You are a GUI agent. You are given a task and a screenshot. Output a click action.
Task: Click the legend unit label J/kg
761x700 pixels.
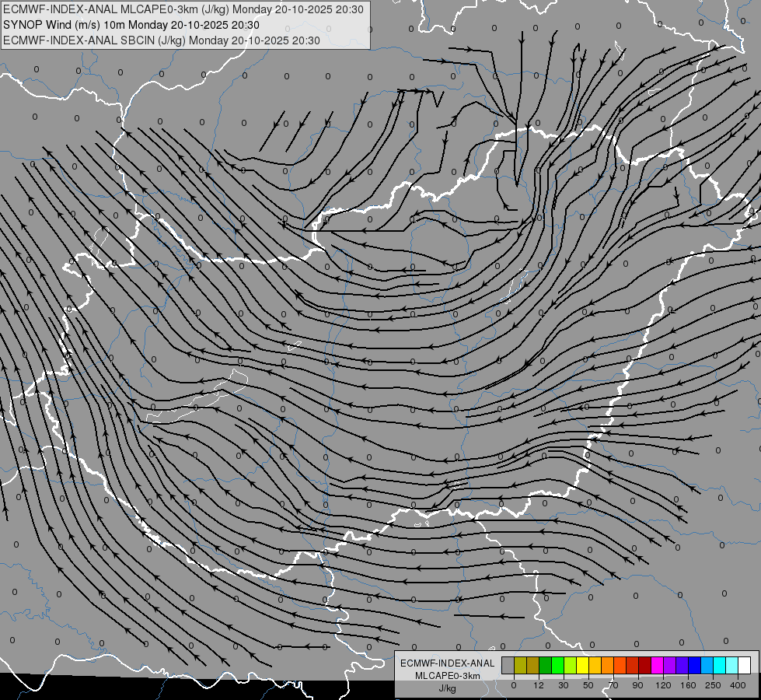click(x=448, y=688)
